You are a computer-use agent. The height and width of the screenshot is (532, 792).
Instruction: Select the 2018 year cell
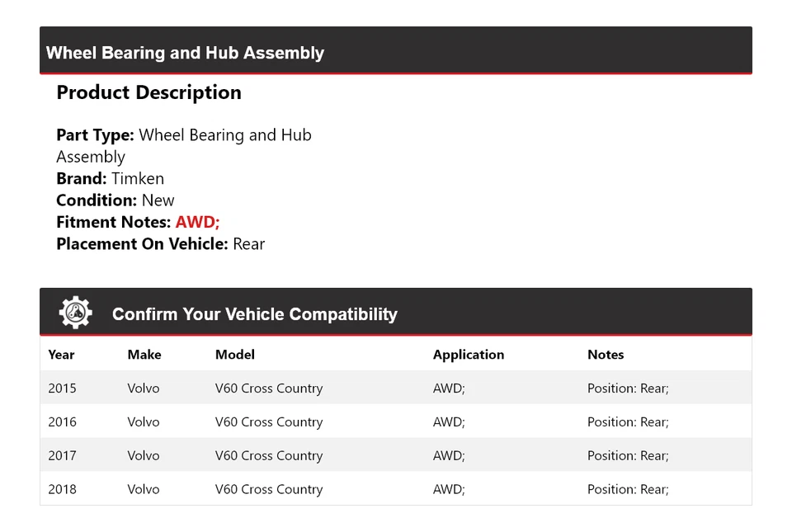(x=62, y=489)
